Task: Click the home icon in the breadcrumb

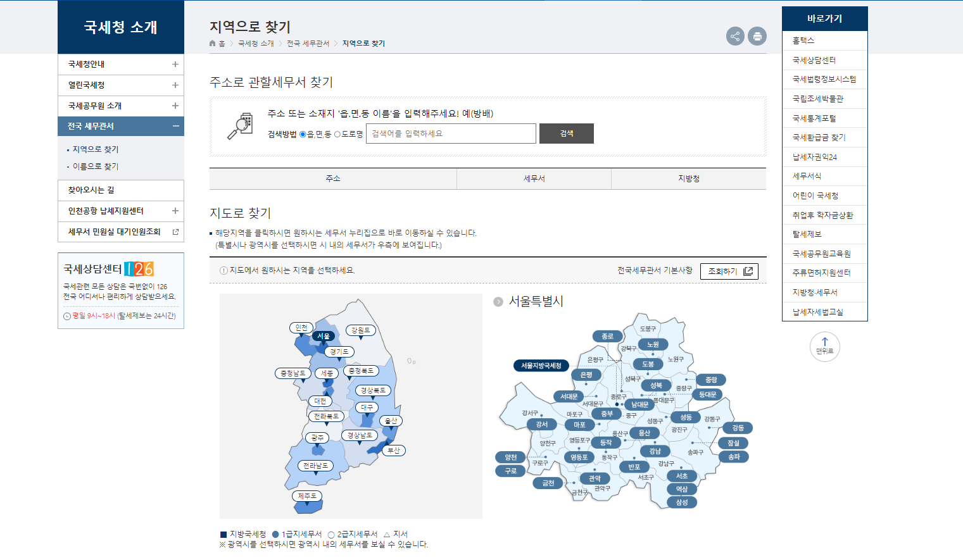Action: (211, 43)
